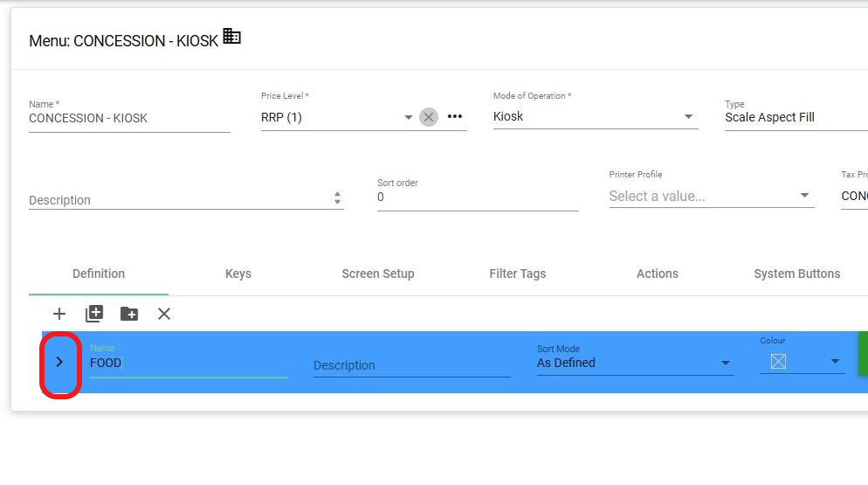The image size is (868, 485).
Task: Switch to the Keys tab
Action: pyautogui.click(x=238, y=274)
